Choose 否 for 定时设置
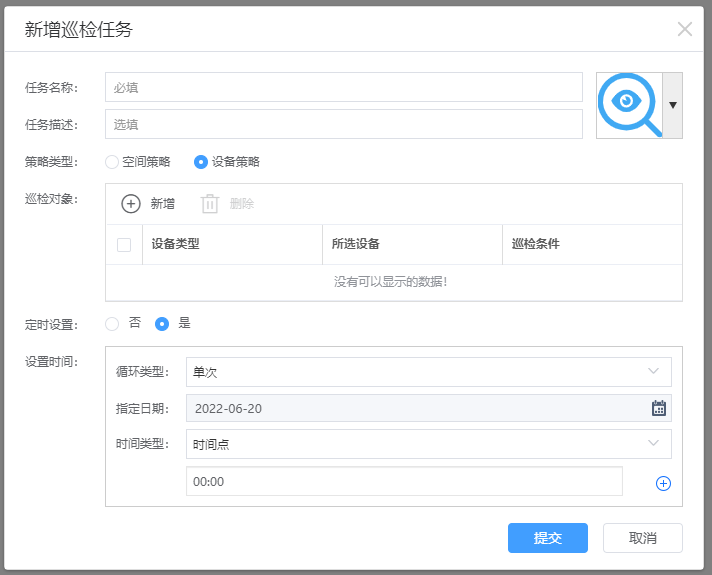 point(112,324)
